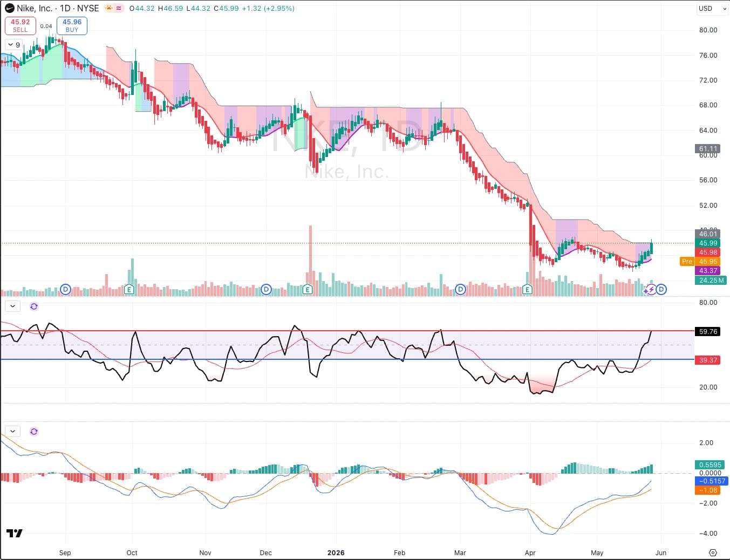This screenshot has width=730, height=560.
Task: Click the blue −0.5157 MACD label
Action: coord(712,481)
